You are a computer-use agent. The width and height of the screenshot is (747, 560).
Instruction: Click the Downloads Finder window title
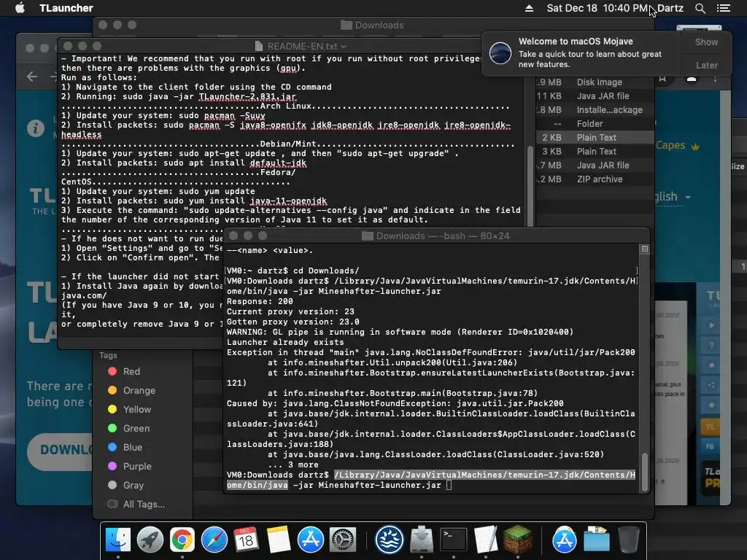(x=372, y=26)
